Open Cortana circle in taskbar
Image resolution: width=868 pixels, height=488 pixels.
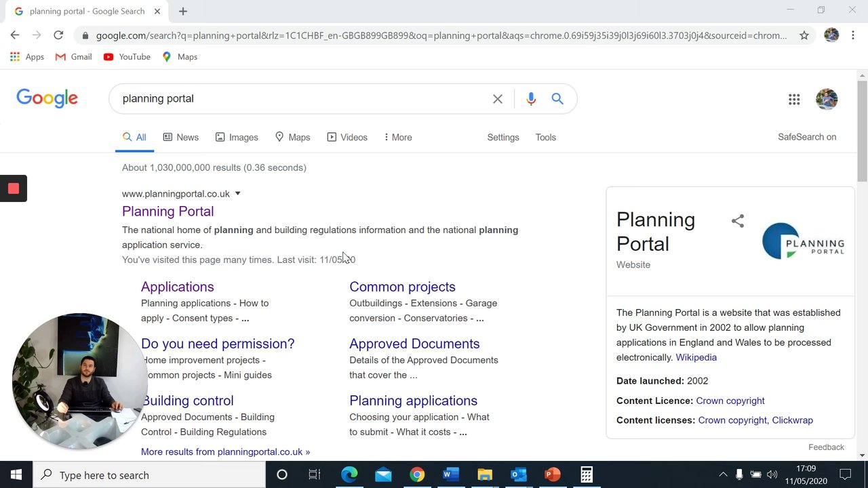pos(282,474)
